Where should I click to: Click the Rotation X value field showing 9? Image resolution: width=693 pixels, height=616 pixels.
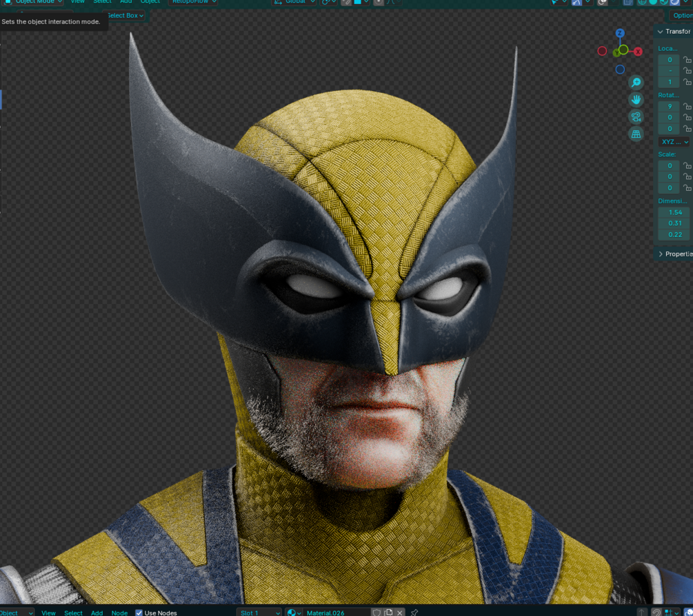coord(669,106)
